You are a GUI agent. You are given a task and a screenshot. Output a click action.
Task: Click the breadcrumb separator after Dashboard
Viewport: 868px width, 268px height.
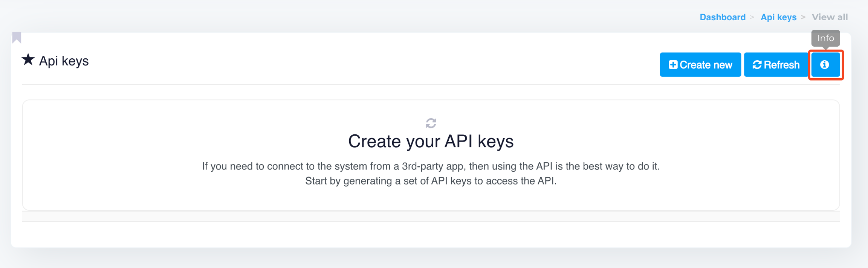(752, 17)
